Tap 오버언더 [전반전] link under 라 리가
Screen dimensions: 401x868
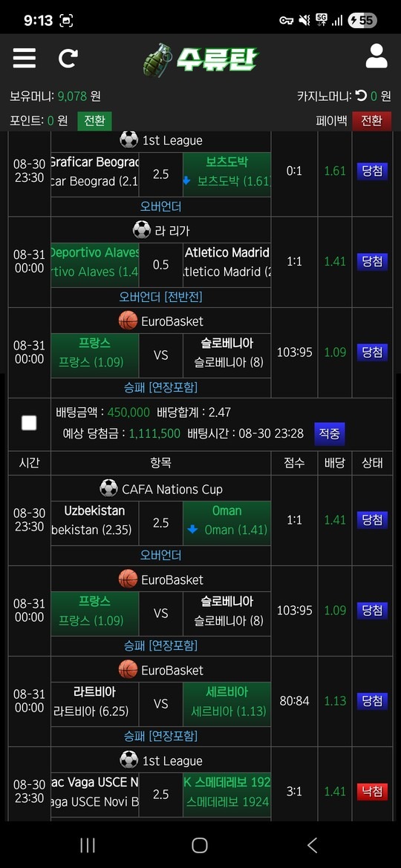(x=160, y=297)
